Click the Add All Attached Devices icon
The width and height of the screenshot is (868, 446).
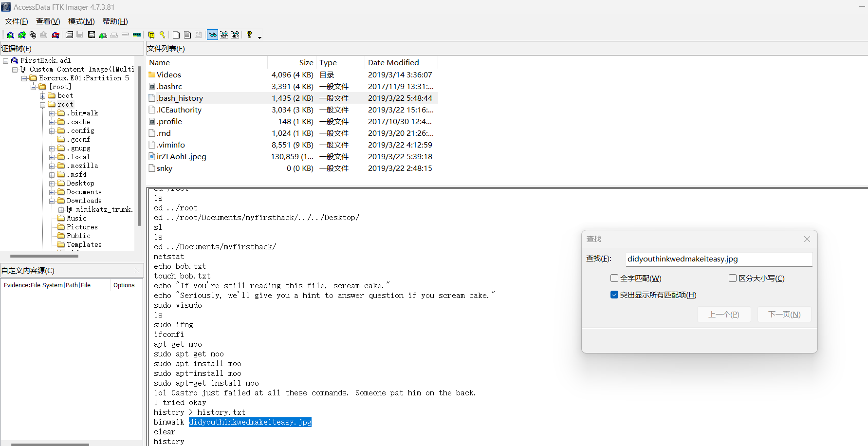pyautogui.click(x=21, y=35)
